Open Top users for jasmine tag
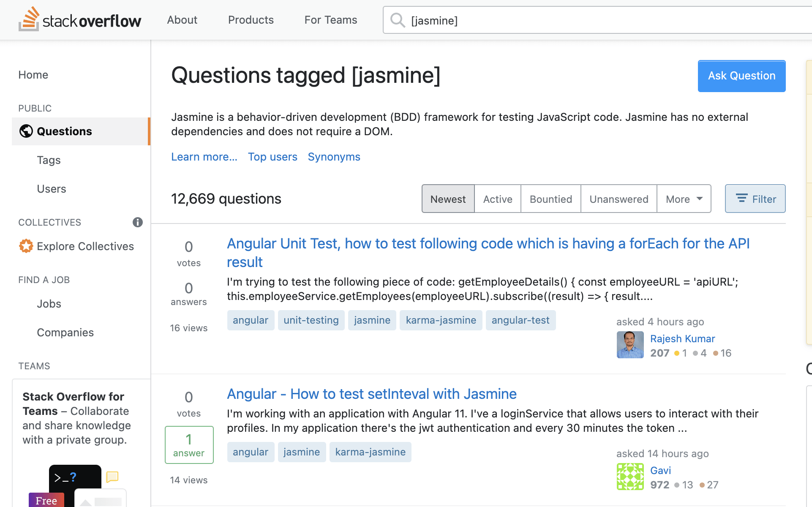Image resolution: width=812 pixels, height=507 pixels. (x=272, y=157)
